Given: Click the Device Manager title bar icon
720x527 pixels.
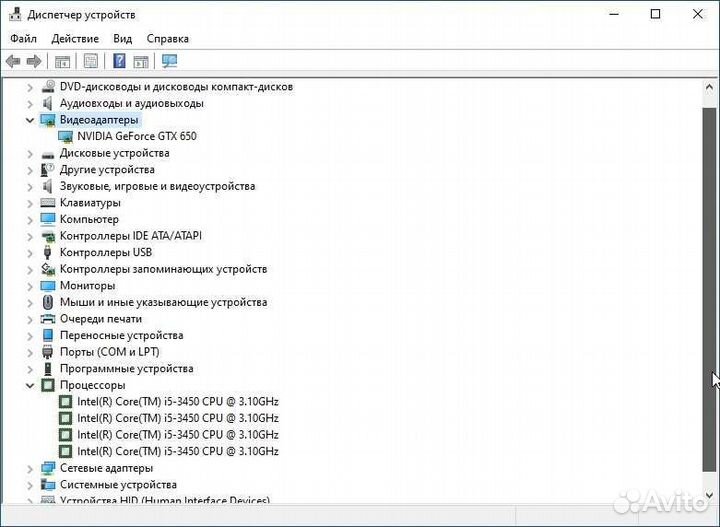Looking at the screenshot, I should pos(15,14).
